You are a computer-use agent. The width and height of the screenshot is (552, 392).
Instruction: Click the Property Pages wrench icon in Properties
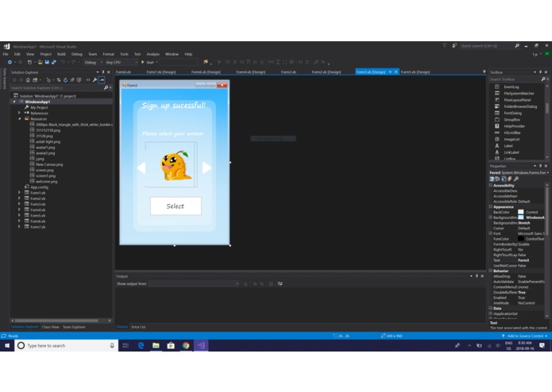[515, 179]
